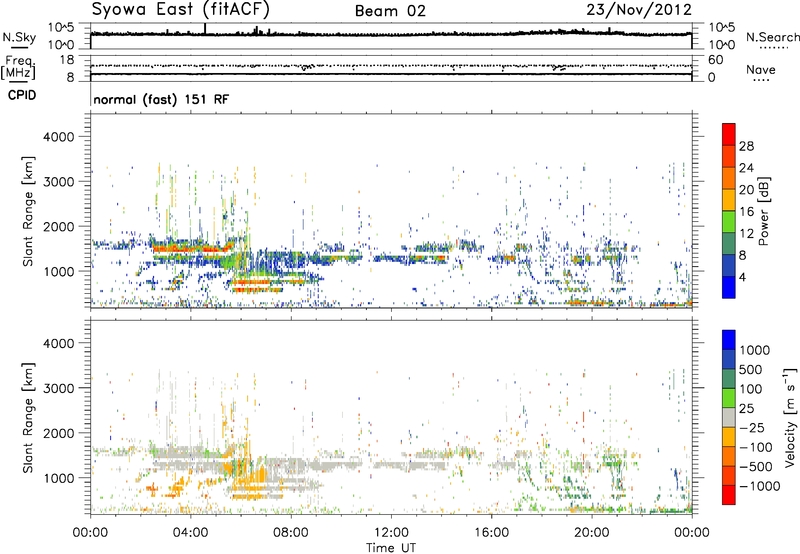Click the 'Time UT' axis label
Image resolution: width=800 pixels, height=554 pixels.
click(391, 548)
